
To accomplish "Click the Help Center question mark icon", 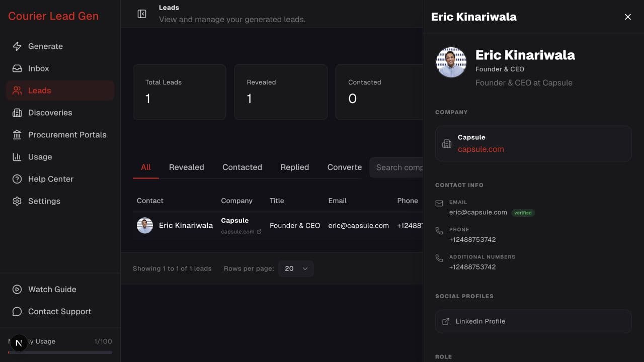I will pos(17,179).
